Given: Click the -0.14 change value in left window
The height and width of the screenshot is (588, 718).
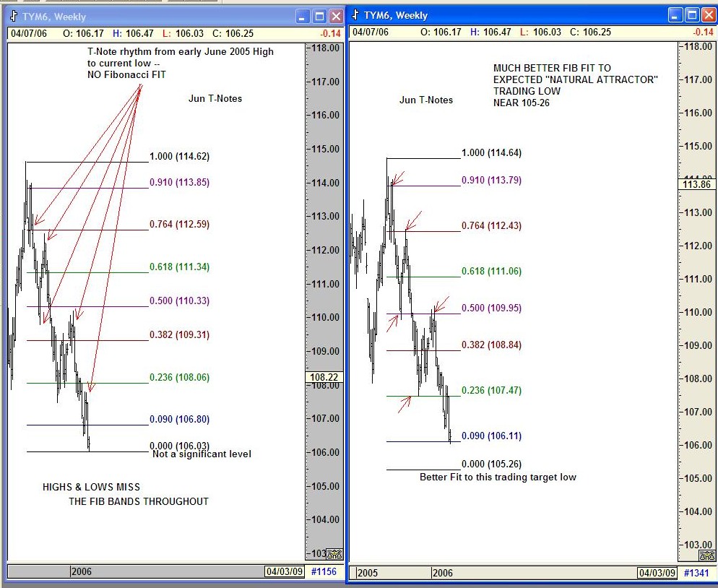Looking at the screenshot, I should 331,33.
